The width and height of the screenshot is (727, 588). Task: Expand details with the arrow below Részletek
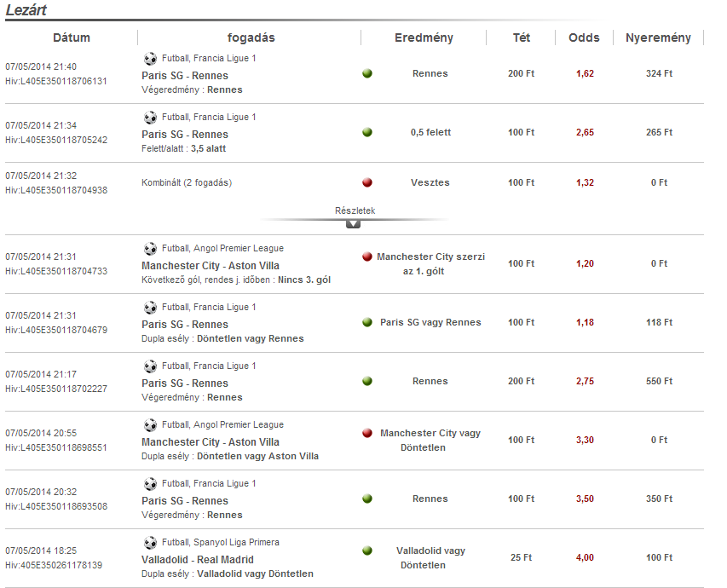(x=354, y=224)
